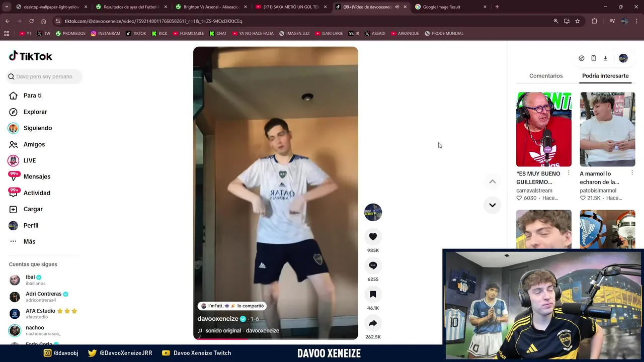Open options for A marmol video
Viewport: 644px width, 362px height.
632,173
